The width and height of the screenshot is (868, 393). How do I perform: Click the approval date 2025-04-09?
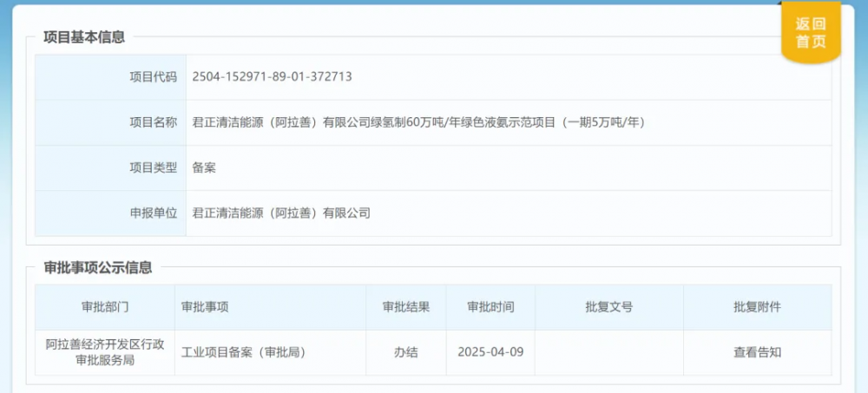pyautogui.click(x=490, y=352)
